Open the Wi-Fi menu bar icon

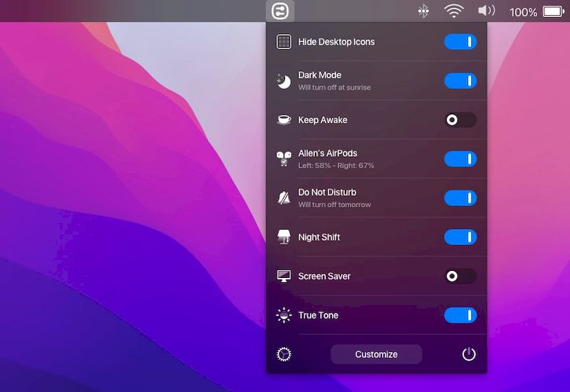[x=454, y=11]
